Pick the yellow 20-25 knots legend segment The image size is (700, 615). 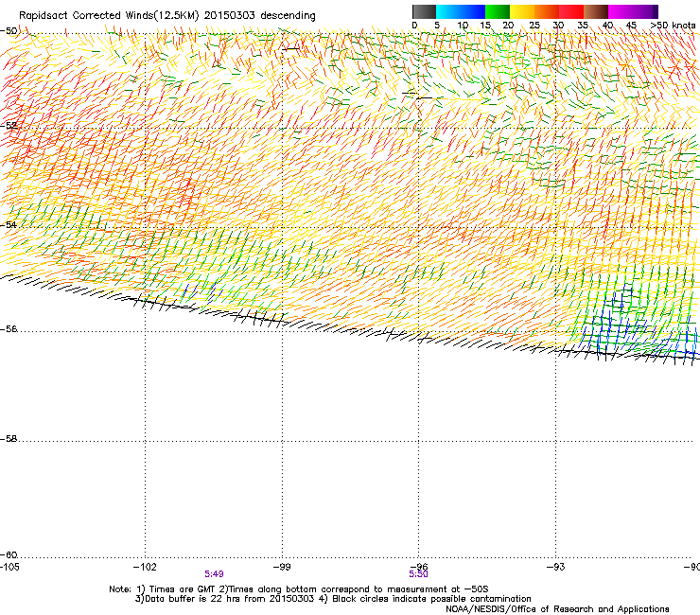[x=522, y=11]
